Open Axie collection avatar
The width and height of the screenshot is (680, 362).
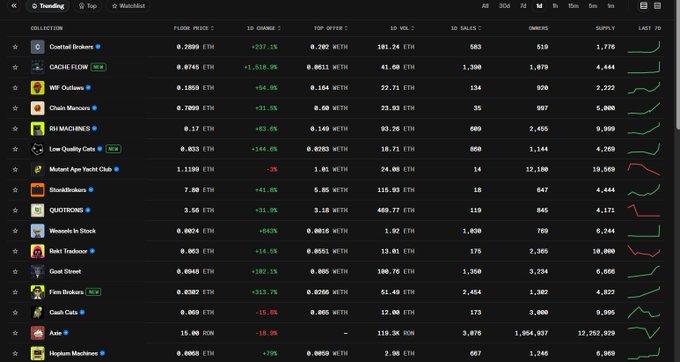38,333
